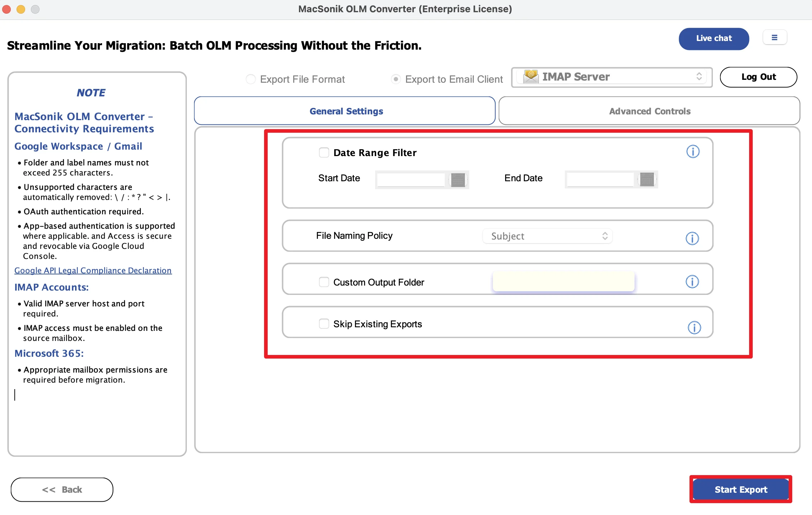The image size is (812, 515).
Task: Click the Custom Output Folder info icon
Action: click(692, 281)
